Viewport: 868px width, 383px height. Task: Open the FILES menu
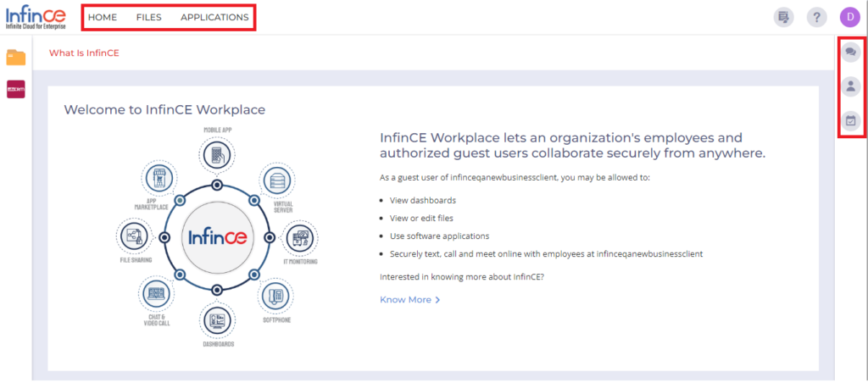tap(149, 17)
